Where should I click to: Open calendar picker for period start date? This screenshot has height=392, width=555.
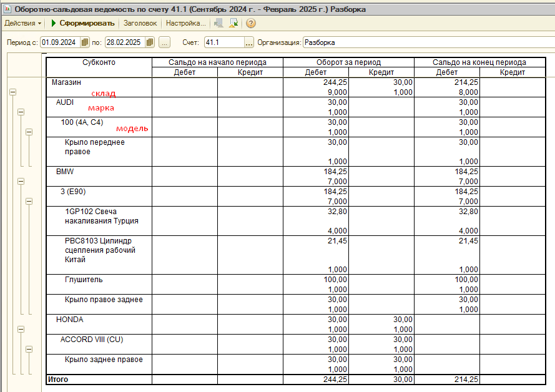pyautogui.click(x=85, y=42)
